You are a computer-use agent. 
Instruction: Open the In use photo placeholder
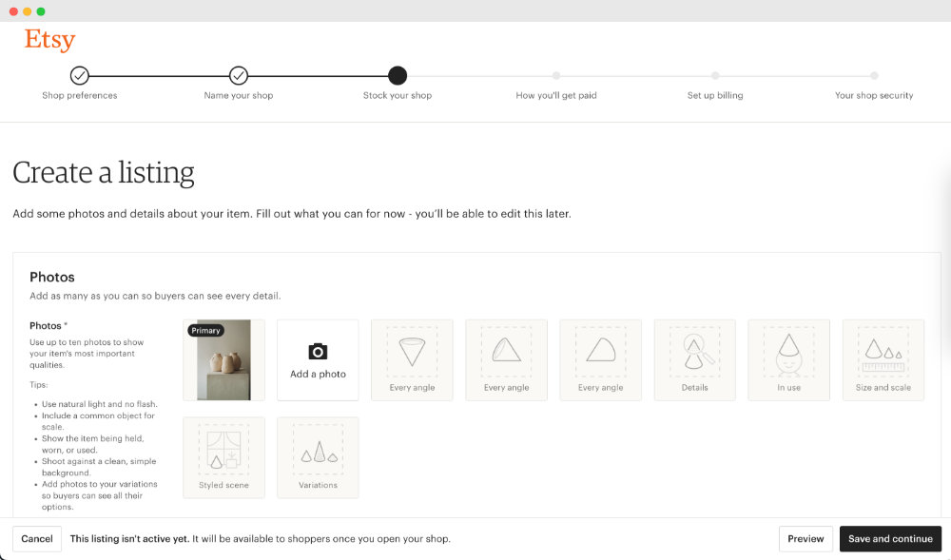(788, 358)
